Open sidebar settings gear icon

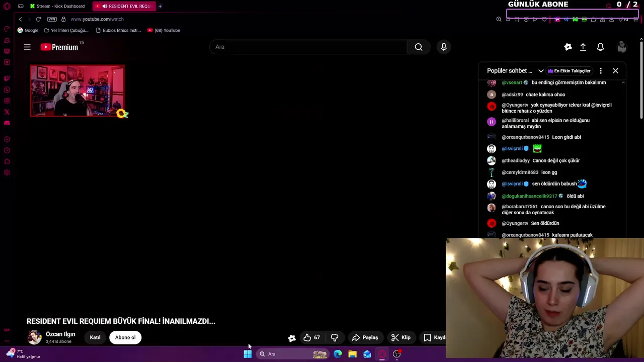(x=7, y=172)
